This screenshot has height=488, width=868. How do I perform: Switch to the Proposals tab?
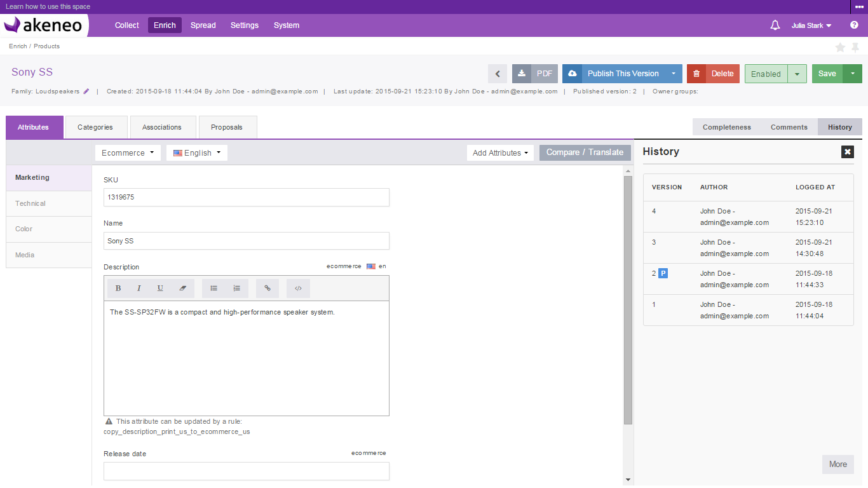[x=228, y=127]
